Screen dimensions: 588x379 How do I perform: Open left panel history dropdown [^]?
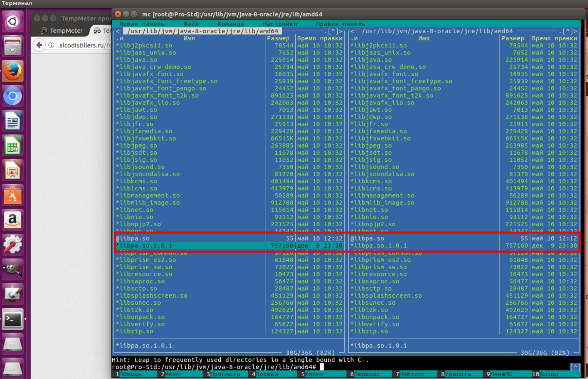(x=333, y=31)
